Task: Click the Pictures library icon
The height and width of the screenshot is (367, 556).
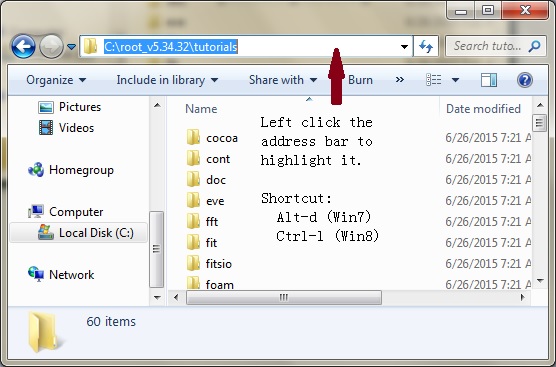Action: click(x=46, y=107)
